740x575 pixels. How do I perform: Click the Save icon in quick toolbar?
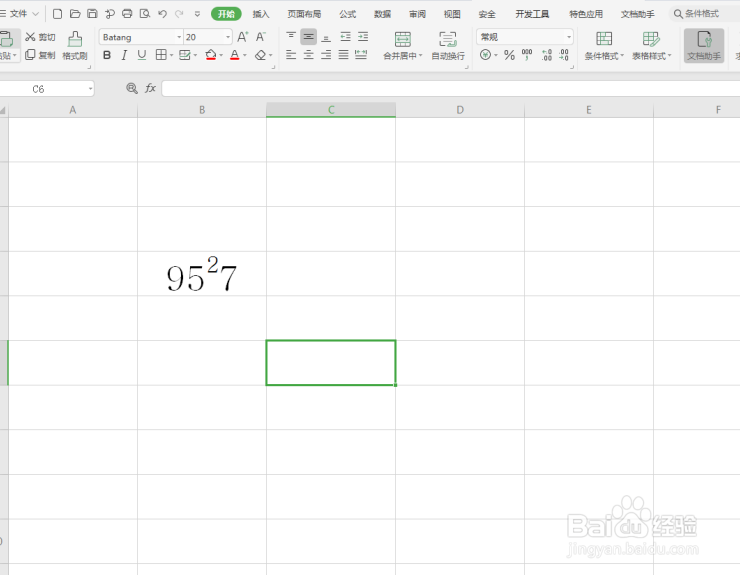tap(92, 14)
